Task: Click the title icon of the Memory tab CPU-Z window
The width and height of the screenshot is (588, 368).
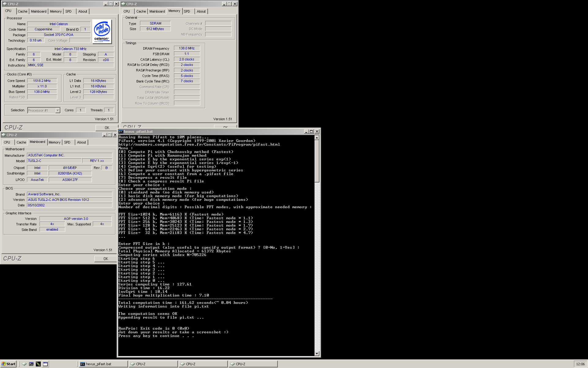Action: [x=123, y=4]
